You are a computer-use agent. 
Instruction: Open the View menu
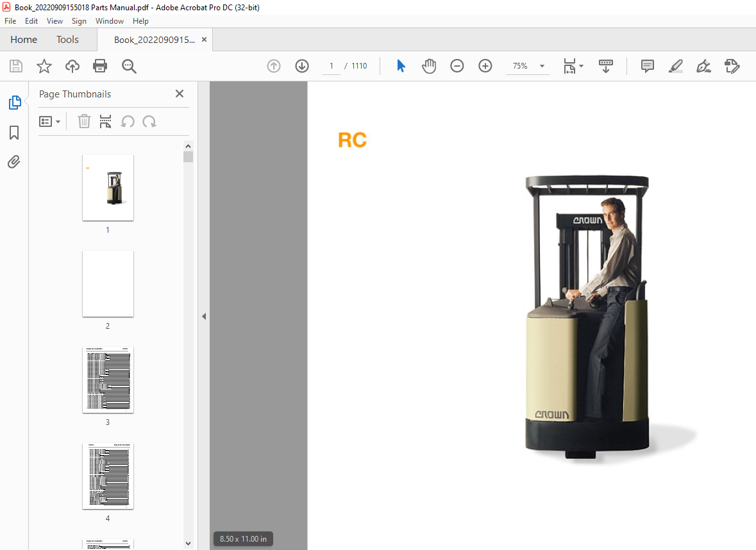tap(55, 21)
